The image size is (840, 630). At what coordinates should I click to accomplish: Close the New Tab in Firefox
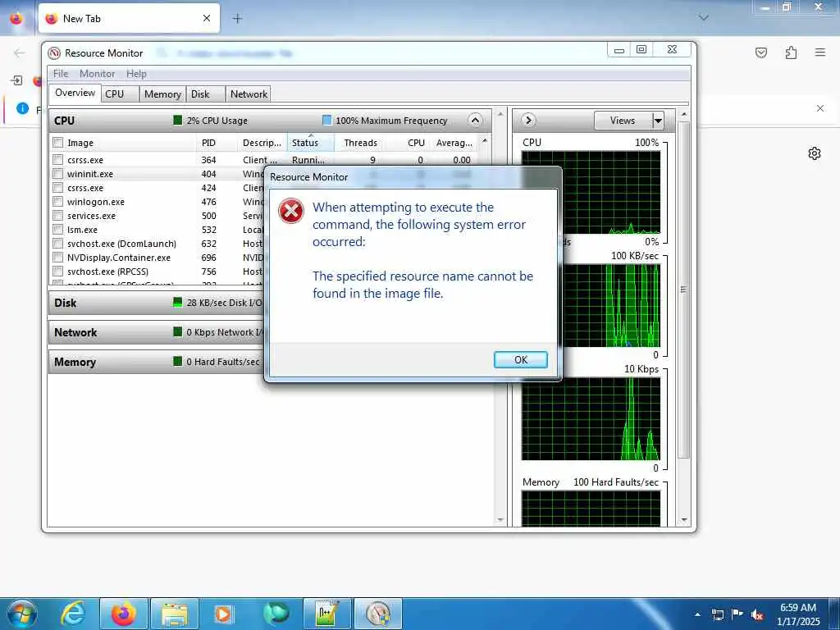click(x=207, y=18)
